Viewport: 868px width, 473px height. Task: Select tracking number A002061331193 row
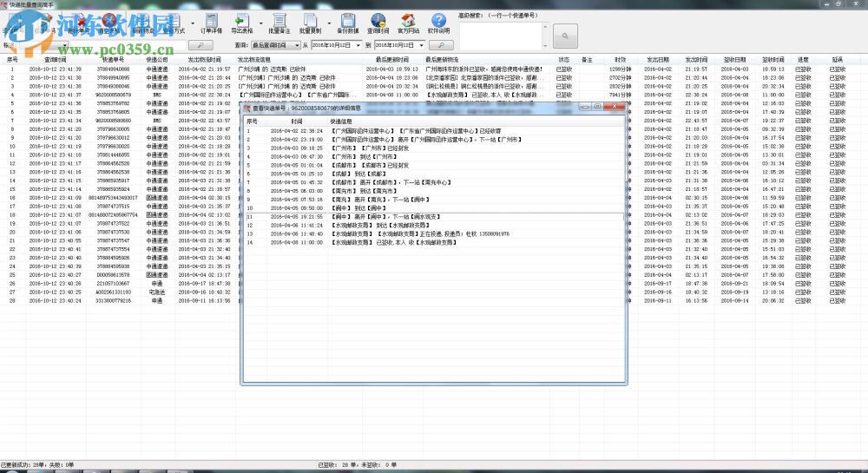click(x=113, y=292)
